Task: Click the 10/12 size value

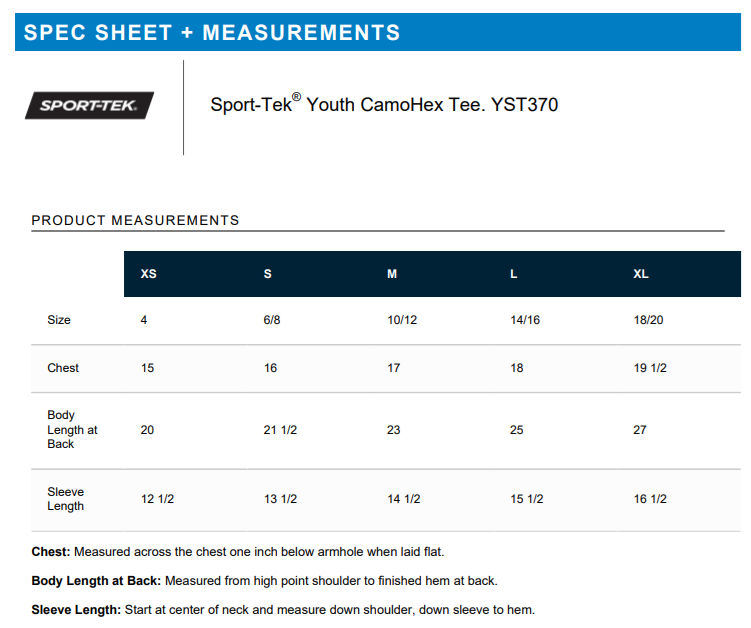Action: pyautogui.click(x=401, y=320)
